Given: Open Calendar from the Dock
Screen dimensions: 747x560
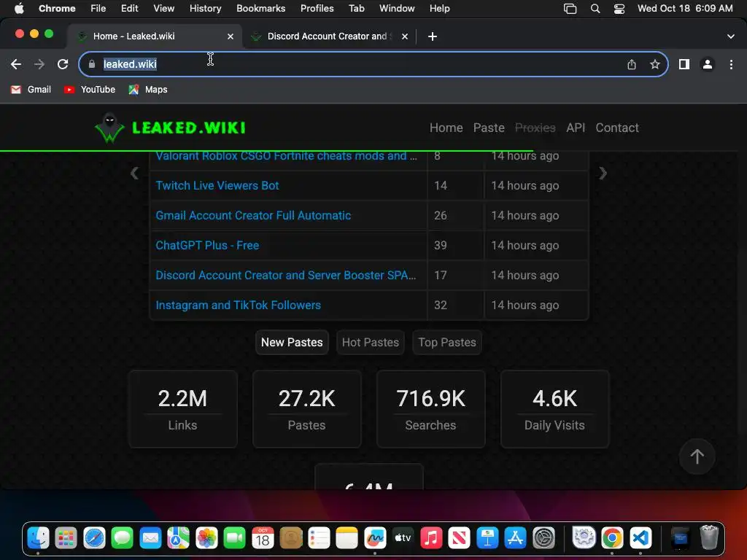Looking at the screenshot, I should point(263,539).
